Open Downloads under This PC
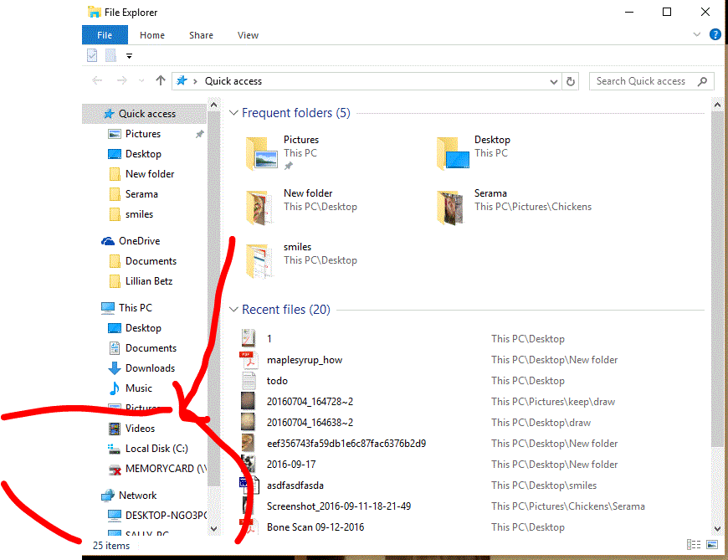Screen dimensions: 728x560 click(150, 368)
